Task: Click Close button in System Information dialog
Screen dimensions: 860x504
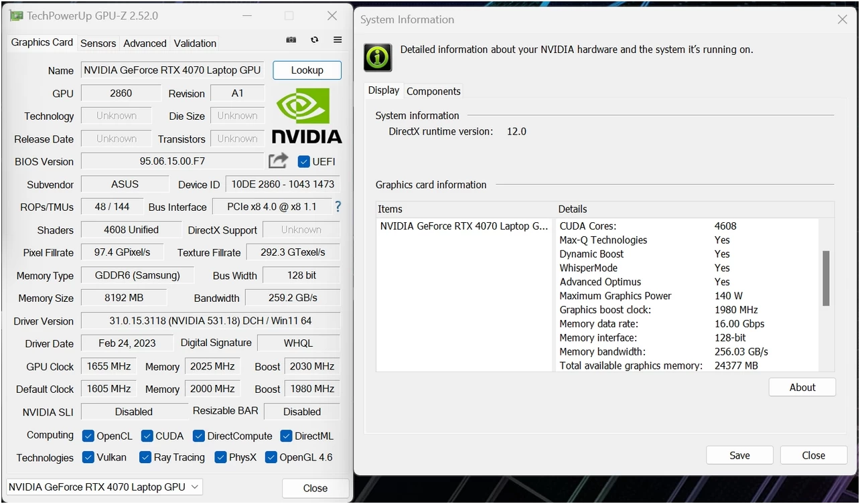Action: coord(814,455)
